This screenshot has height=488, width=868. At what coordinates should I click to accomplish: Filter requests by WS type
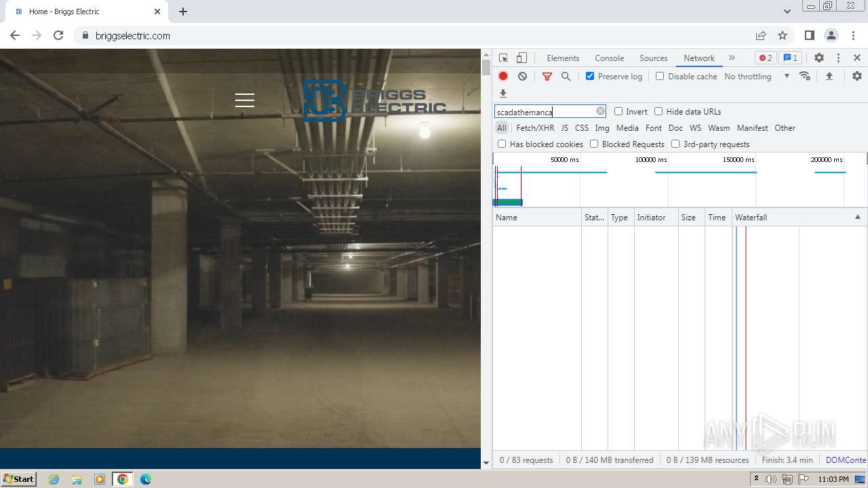coord(695,128)
